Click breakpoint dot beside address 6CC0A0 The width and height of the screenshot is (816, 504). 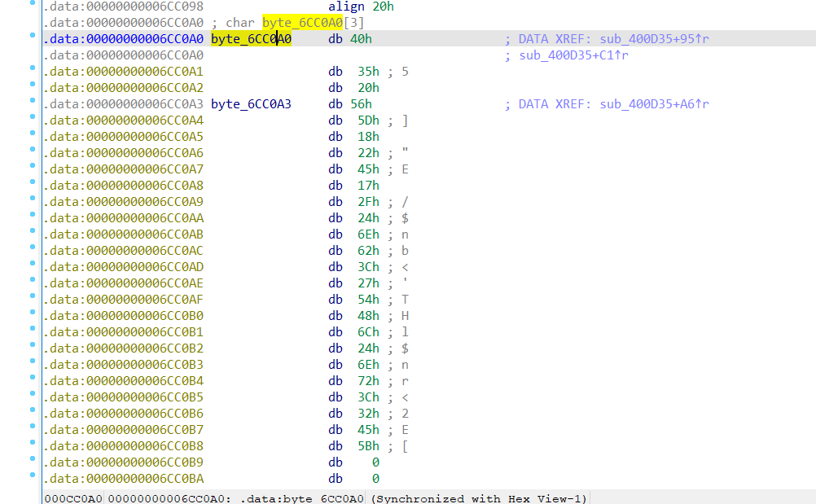(31, 38)
